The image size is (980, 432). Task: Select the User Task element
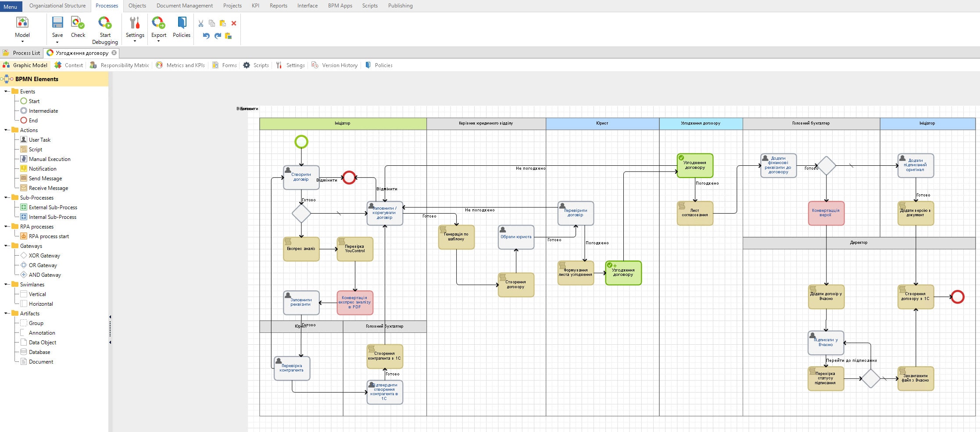39,140
